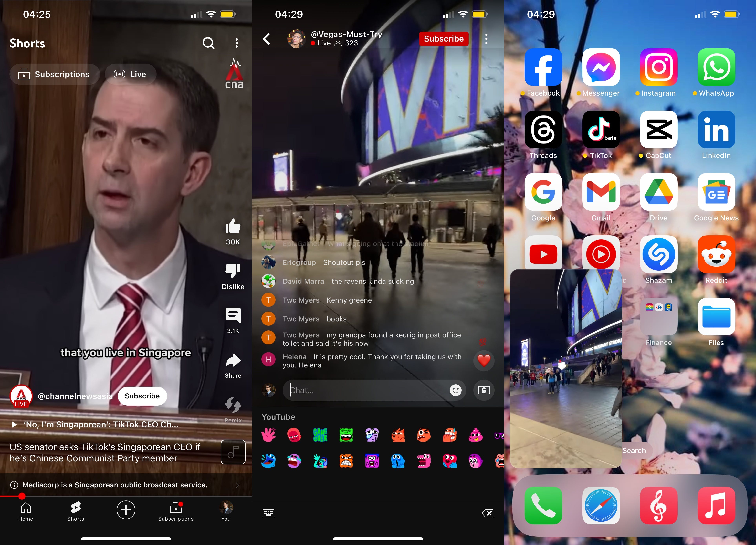Switch to keyboard from emoji panel
Screen dimensions: 756x545
268,513
